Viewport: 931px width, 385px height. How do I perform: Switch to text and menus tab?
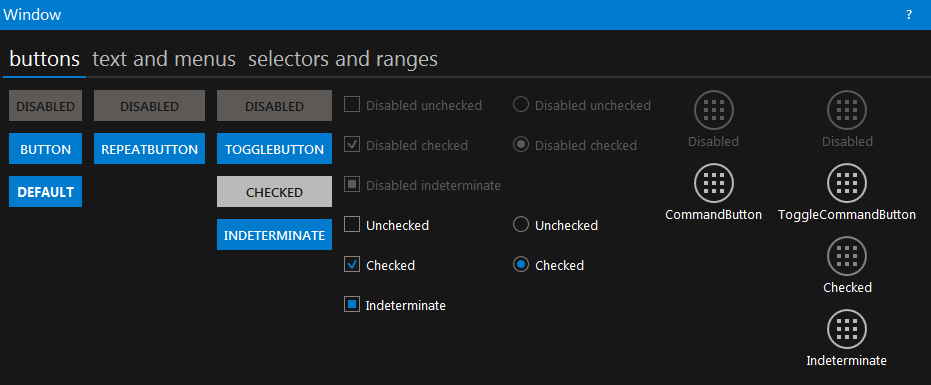point(164,59)
